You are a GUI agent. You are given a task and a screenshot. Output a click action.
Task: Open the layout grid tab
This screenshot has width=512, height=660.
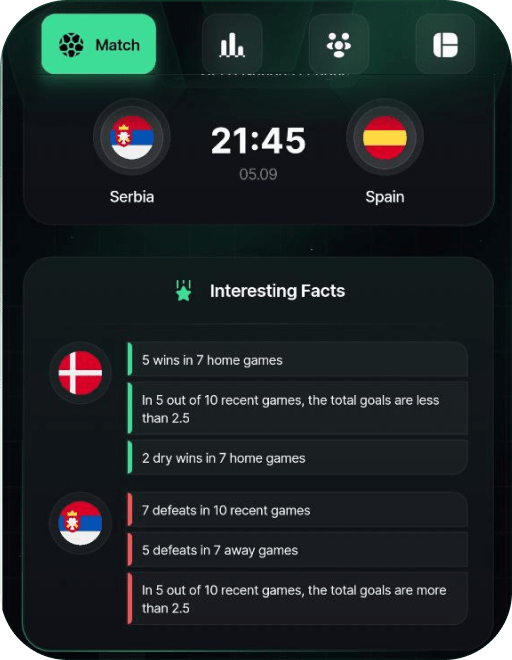click(x=445, y=44)
